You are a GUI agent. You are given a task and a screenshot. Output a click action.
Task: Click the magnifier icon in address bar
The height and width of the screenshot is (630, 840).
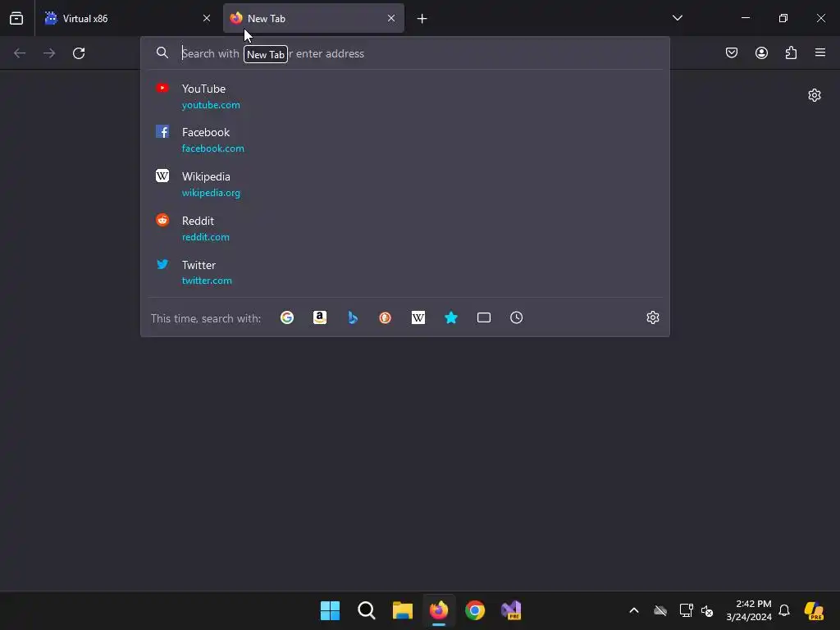(x=162, y=52)
